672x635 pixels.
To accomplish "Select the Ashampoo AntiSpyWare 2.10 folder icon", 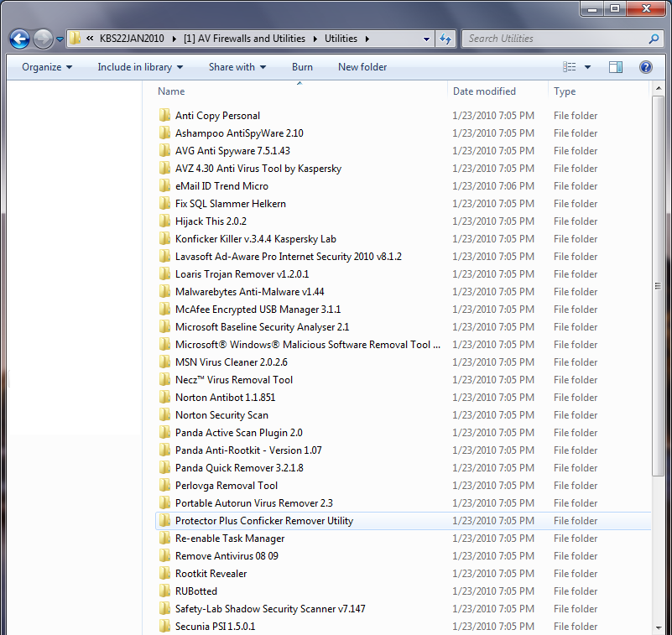I will pos(164,133).
